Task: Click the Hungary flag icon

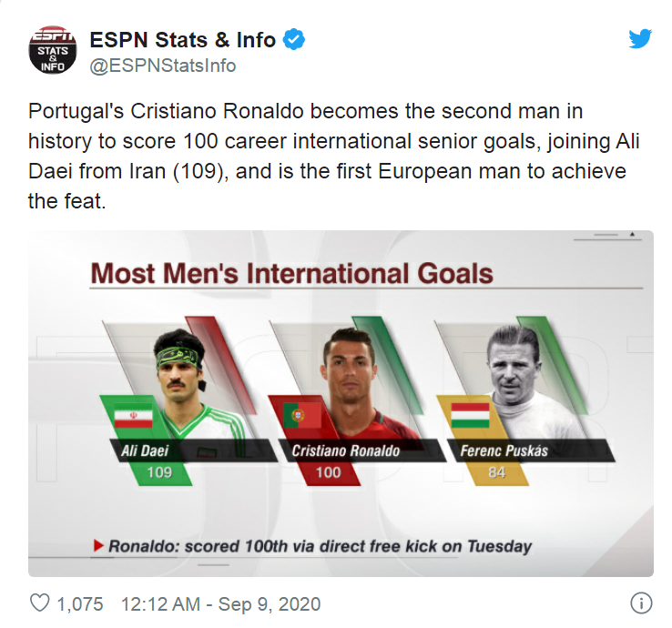Action: tap(471, 415)
